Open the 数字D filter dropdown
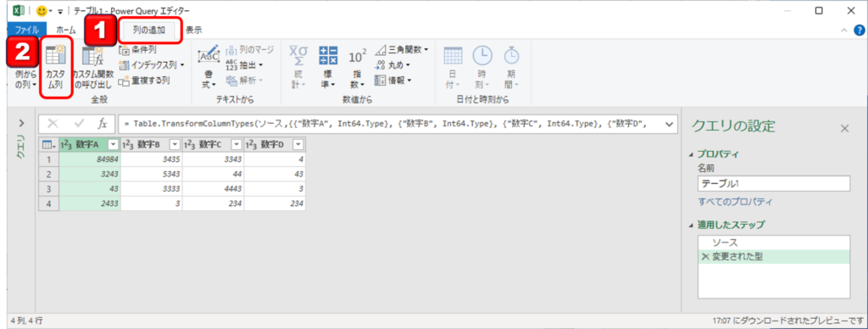The image size is (868, 329). click(x=298, y=144)
